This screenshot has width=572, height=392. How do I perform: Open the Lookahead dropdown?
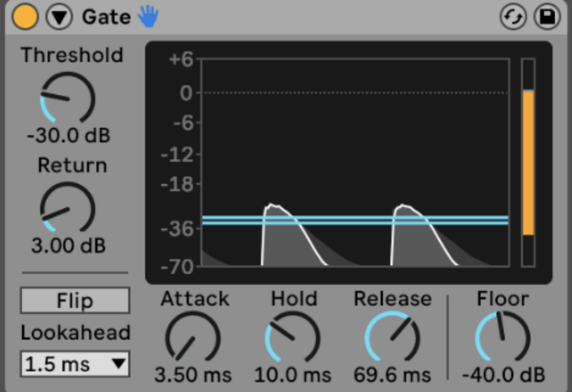pyautogui.click(x=75, y=364)
